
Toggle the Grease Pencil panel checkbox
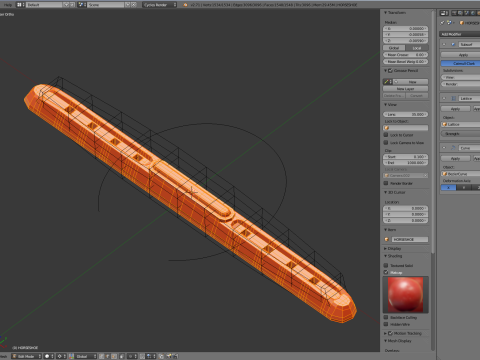point(390,71)
